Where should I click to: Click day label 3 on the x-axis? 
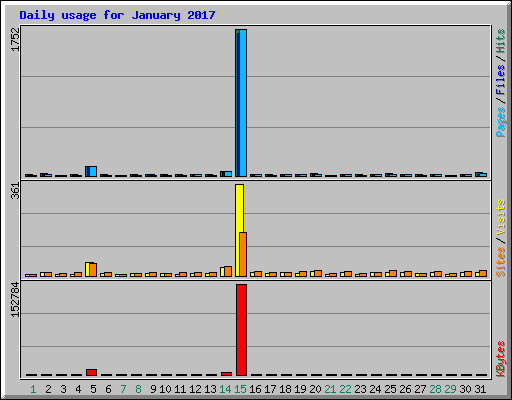click(63, 389)
